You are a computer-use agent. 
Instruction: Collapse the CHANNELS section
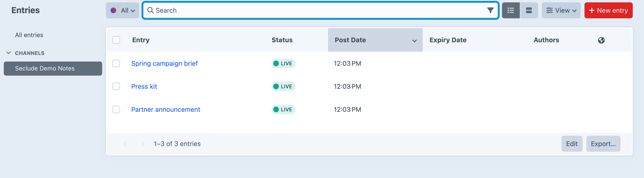(x=8, y=53)
